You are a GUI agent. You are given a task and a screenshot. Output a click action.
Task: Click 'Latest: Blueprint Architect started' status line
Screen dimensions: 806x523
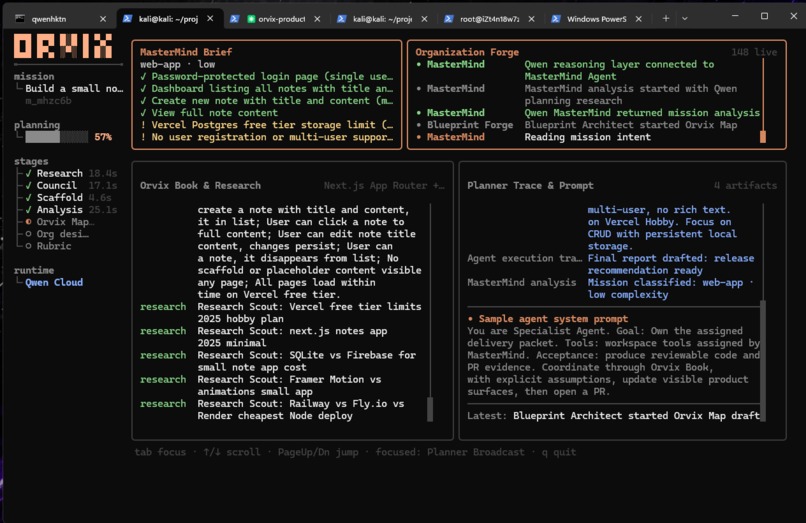(x=613, y=416)
